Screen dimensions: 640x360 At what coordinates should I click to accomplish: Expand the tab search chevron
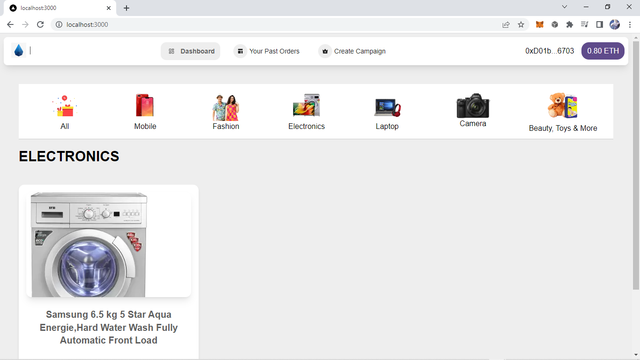point(564,7)
